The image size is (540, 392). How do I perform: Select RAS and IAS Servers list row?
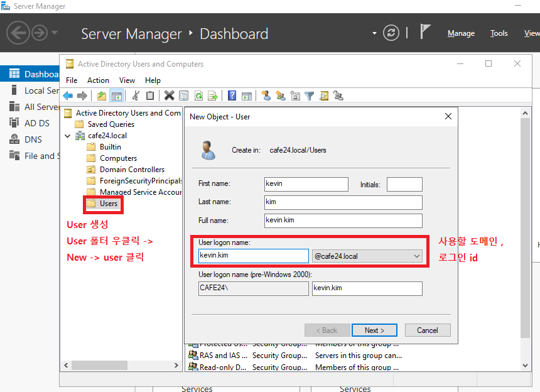click(296, 355)
